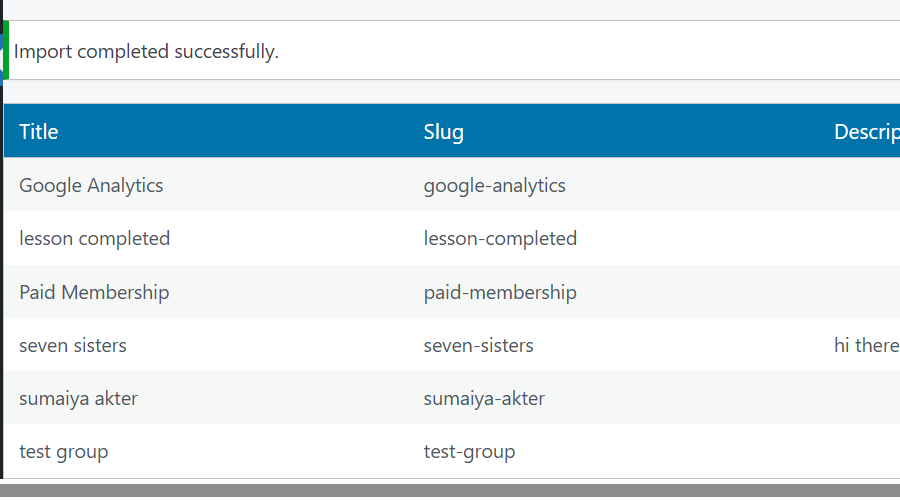Click the lesson-completed slug
Screen dimensions: 900x500
(x=500, y=238)
